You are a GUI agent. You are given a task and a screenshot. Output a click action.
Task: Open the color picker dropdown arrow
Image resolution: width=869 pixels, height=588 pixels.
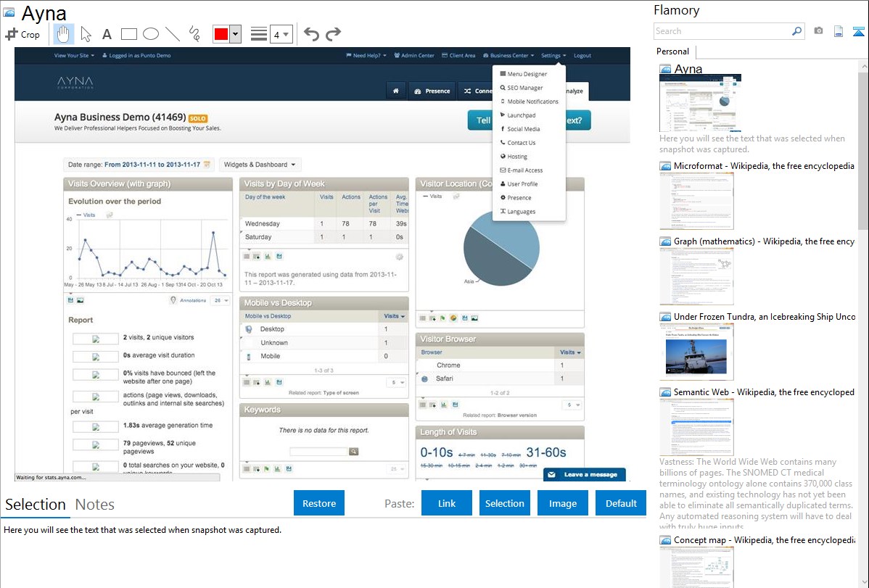click(x=235, y=34)
